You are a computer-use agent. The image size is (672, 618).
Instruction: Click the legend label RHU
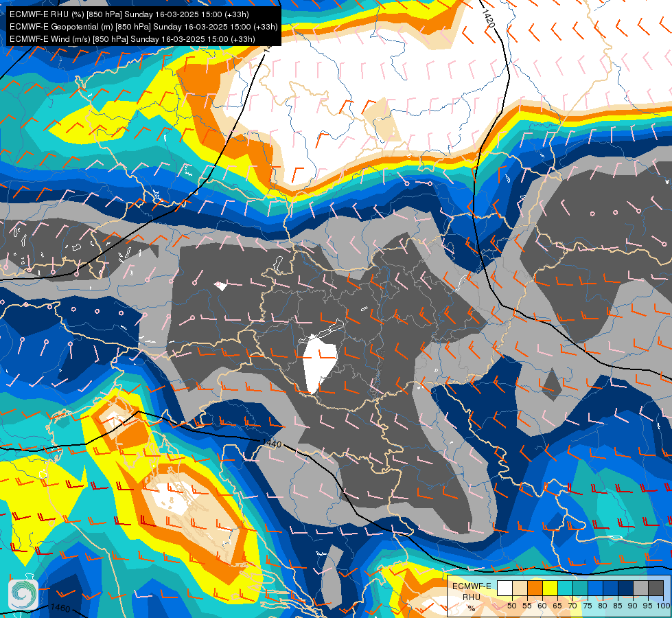[x=472, y=597]
